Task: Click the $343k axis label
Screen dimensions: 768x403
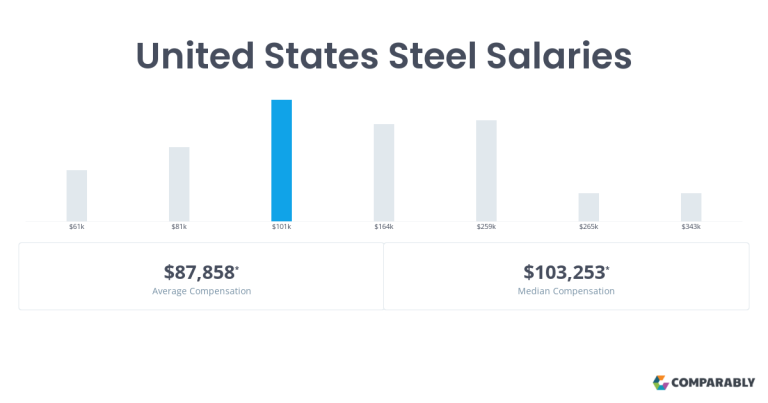Action: (691, 227)
